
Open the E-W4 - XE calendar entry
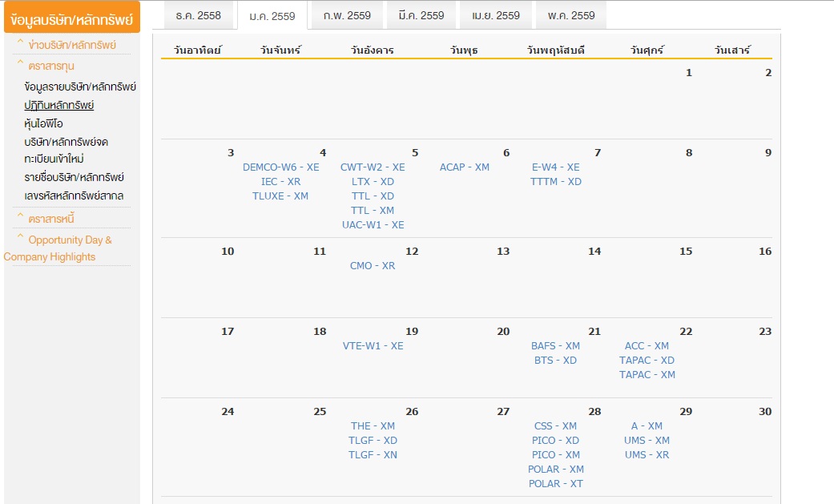(x=556, y=167)
